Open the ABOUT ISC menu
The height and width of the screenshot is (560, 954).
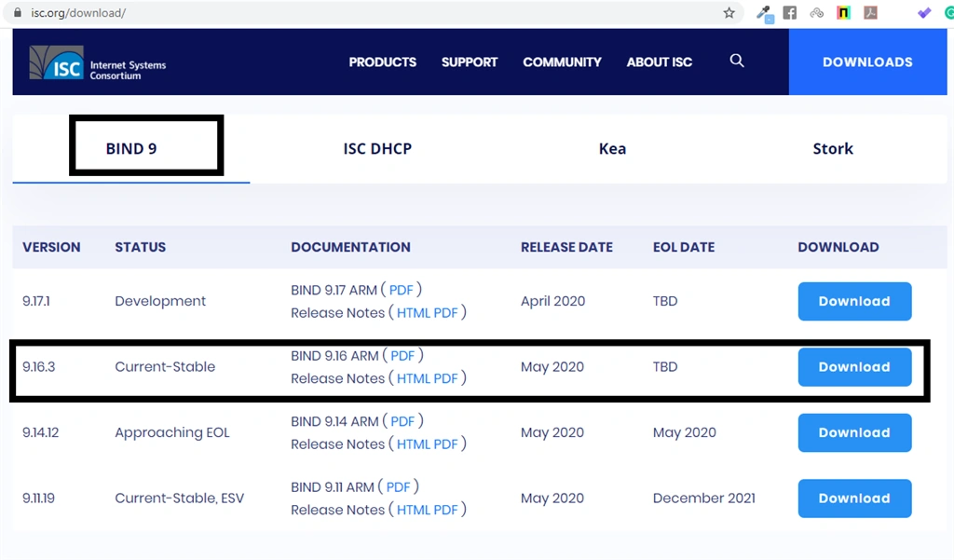coord(660,62)
